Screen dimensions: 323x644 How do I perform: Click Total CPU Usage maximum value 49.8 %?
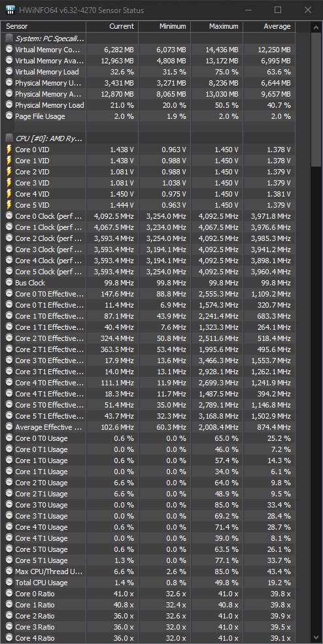pyautogui.click(x=226, y=583)
